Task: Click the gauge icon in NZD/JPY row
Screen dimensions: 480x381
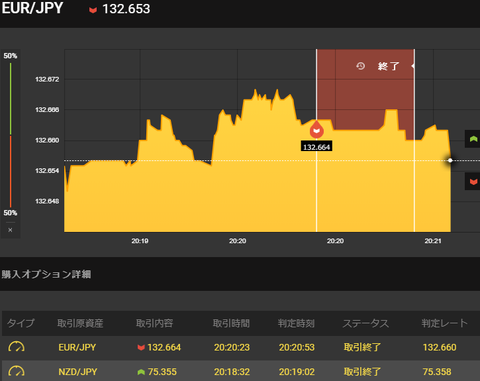Action: (x=16, y=371)
